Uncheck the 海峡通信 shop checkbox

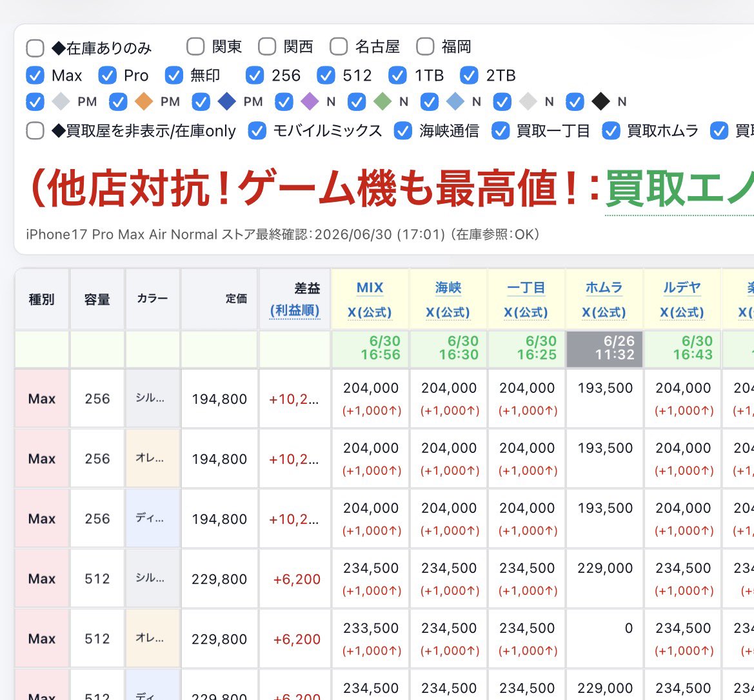coord(402,131)
